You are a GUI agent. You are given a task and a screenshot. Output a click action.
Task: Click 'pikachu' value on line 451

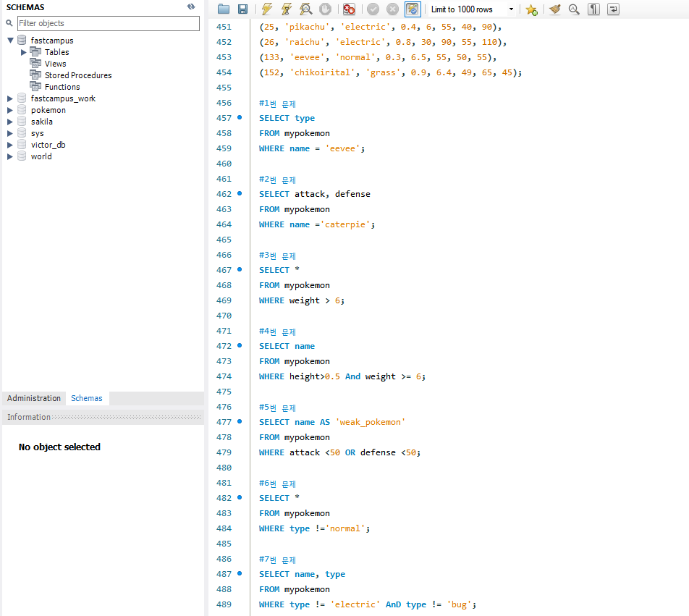307,27
